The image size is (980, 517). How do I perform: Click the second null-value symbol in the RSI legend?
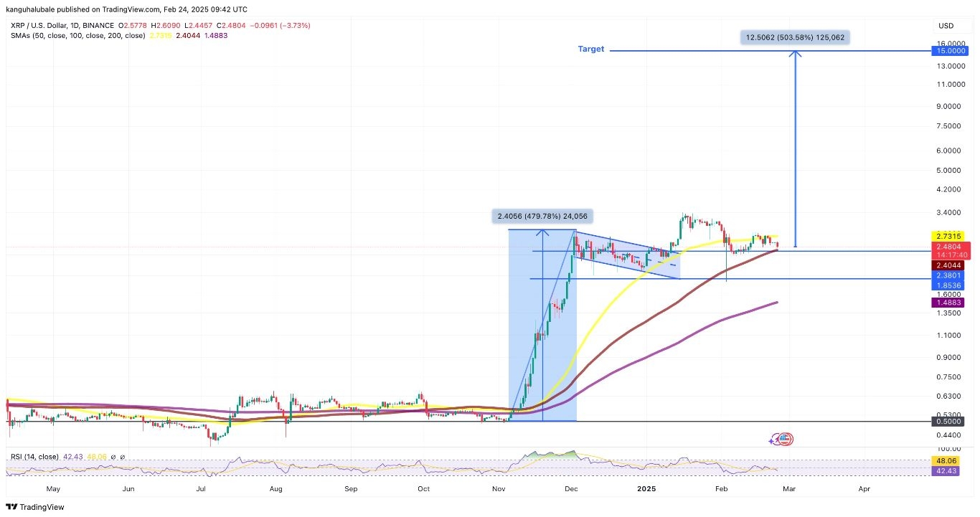122,457
